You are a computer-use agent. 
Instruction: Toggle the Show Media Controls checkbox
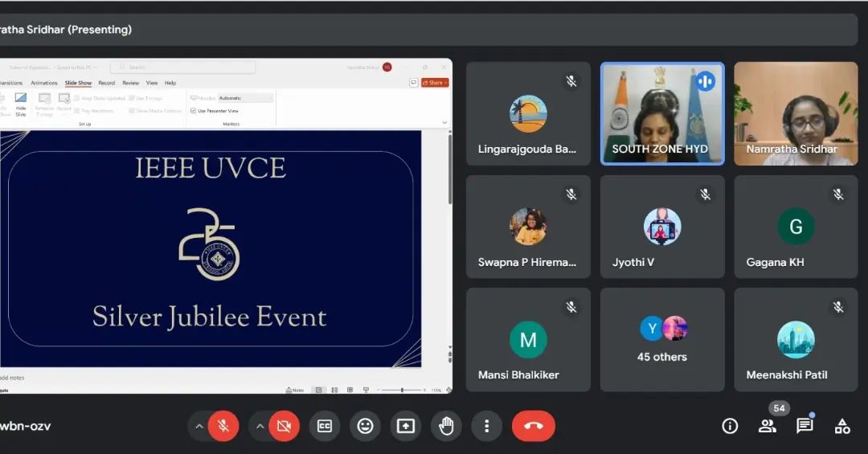(x=132, y=111)
